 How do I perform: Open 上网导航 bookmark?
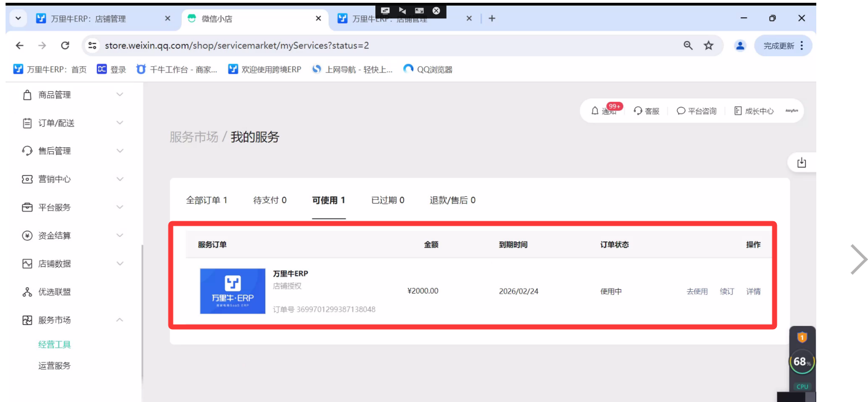352,70
